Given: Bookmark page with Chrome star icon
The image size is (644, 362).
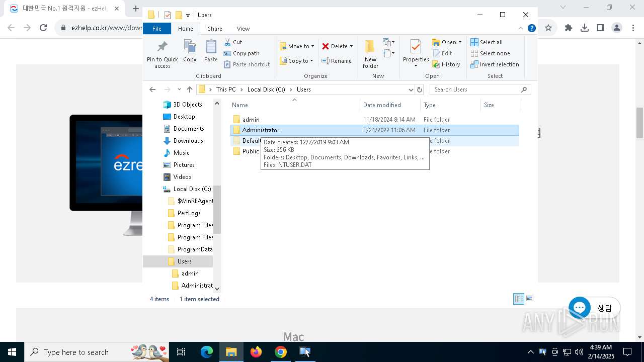Looking at the screenshot, I should click(548, 28).
